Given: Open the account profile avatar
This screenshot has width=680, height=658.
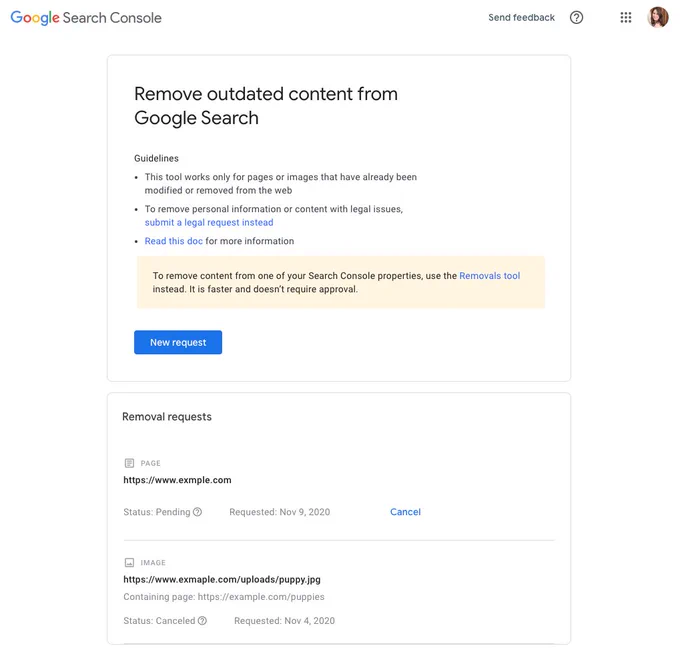Looking at the screenshot, I should tap(657, 17).
